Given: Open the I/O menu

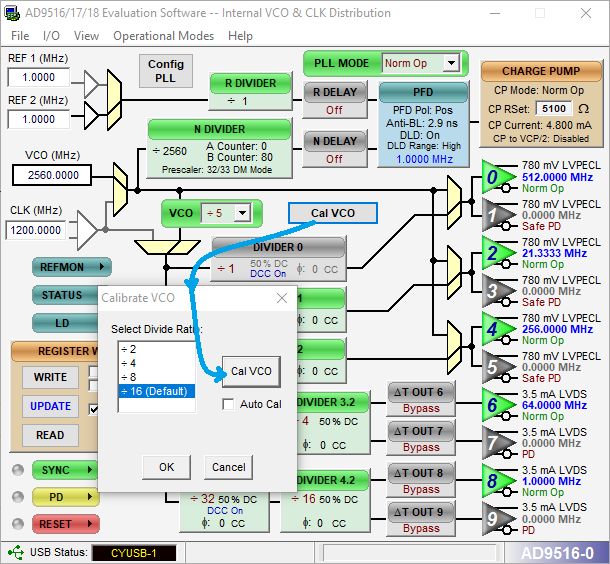Looking at the screenshot, I should click(51, 36).
